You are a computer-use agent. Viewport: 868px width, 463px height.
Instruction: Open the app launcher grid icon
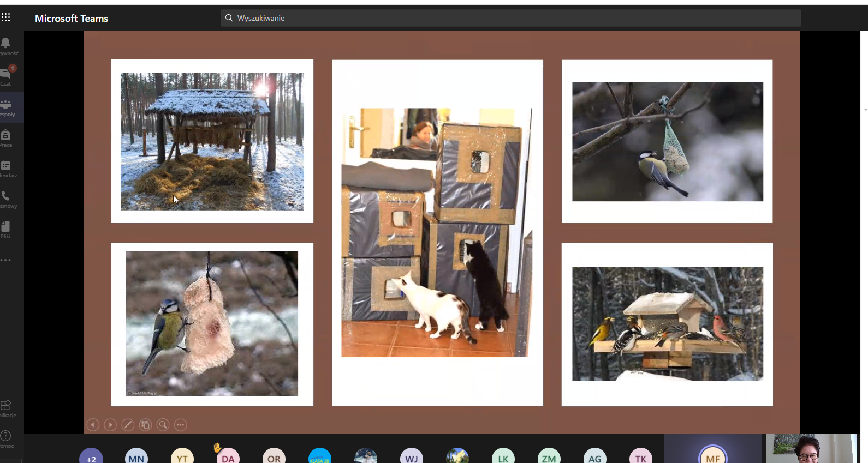(x=6, y=17)
